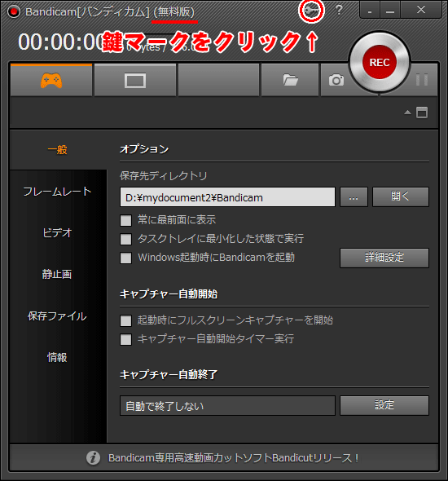
Task: Click the 開く button
Action: 401,197
